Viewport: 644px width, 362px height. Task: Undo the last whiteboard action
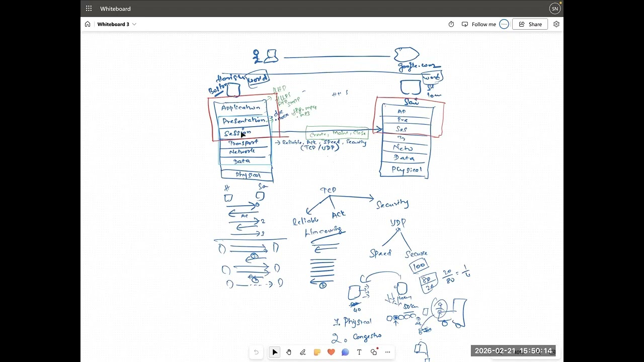pos(256,352)
